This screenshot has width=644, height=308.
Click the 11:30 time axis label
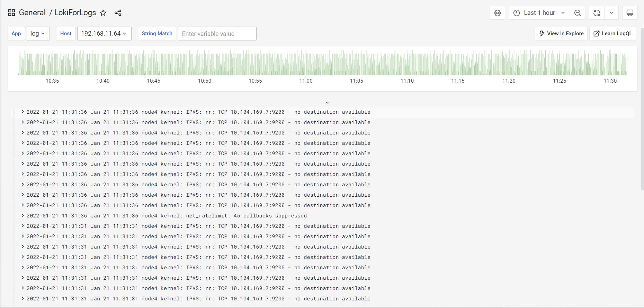[610, 81]
